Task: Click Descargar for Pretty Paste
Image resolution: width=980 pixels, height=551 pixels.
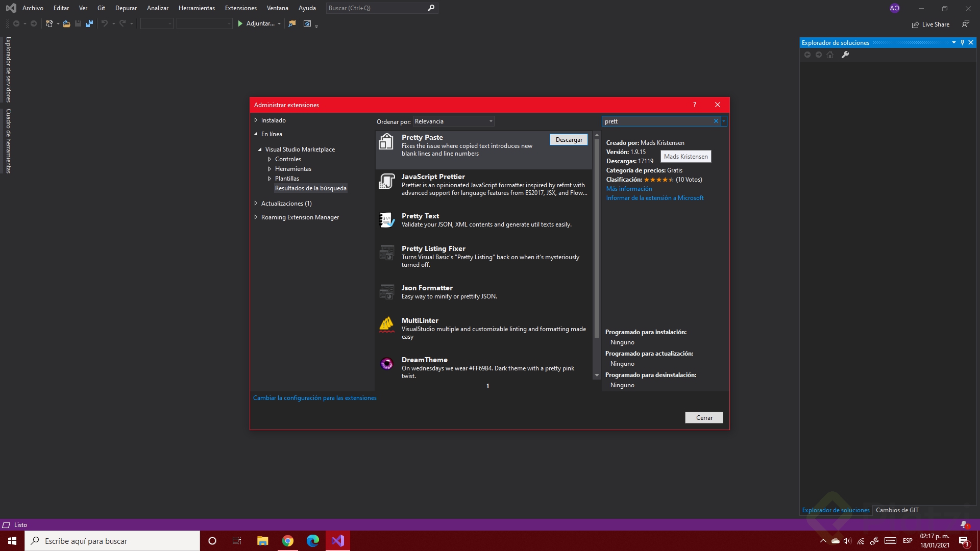Action: point(569,139)
